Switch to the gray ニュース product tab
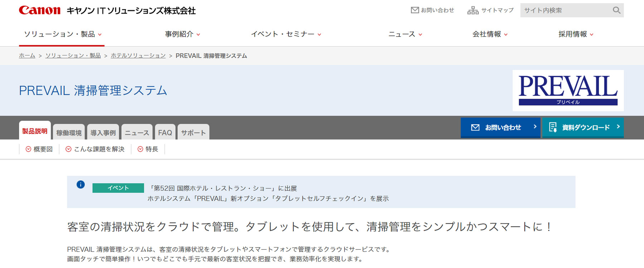 (137, 132)
